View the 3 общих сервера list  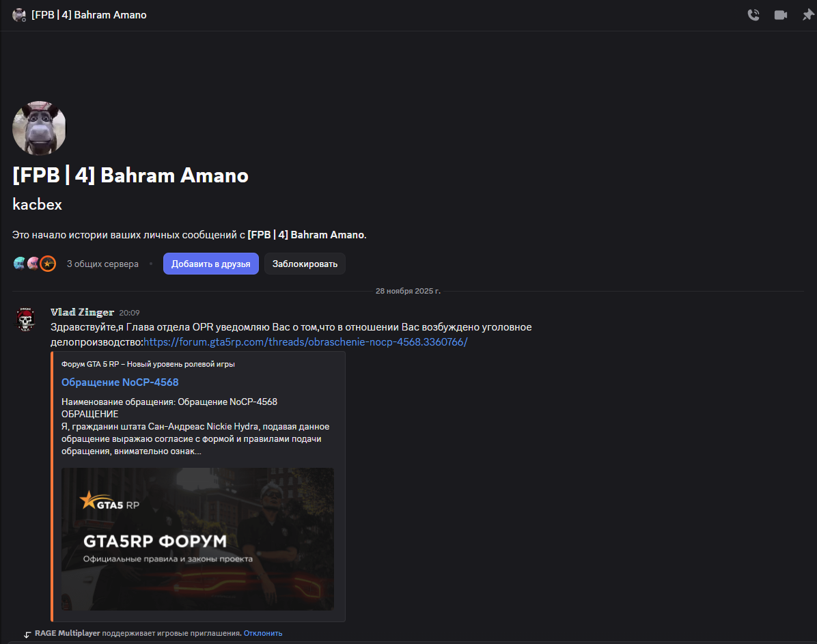click(102, 263)
